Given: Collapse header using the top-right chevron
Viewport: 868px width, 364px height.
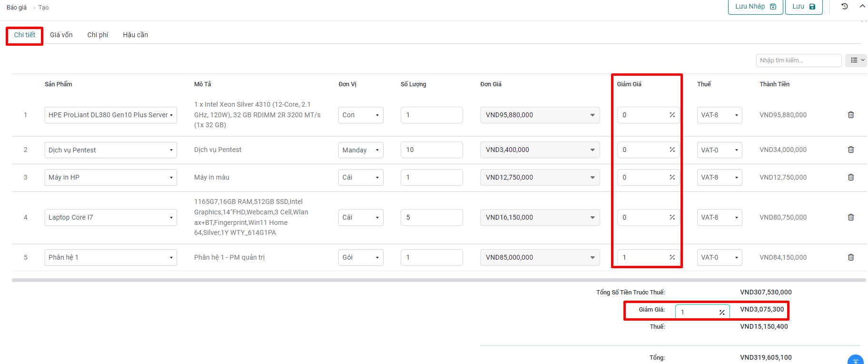Looking at the screenshot, I should tap(862, 7).
